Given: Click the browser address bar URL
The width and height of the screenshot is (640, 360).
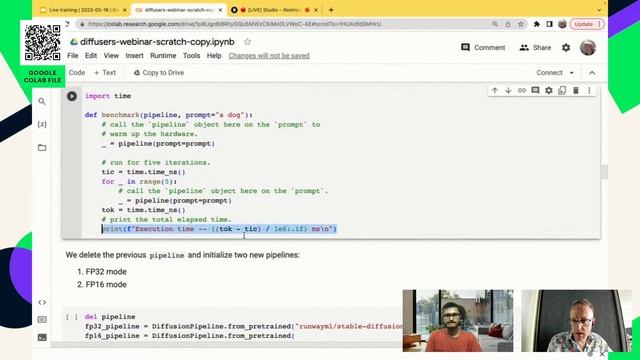Looking at the screenshot, I should pyautogui.click(x=235, y=24).
